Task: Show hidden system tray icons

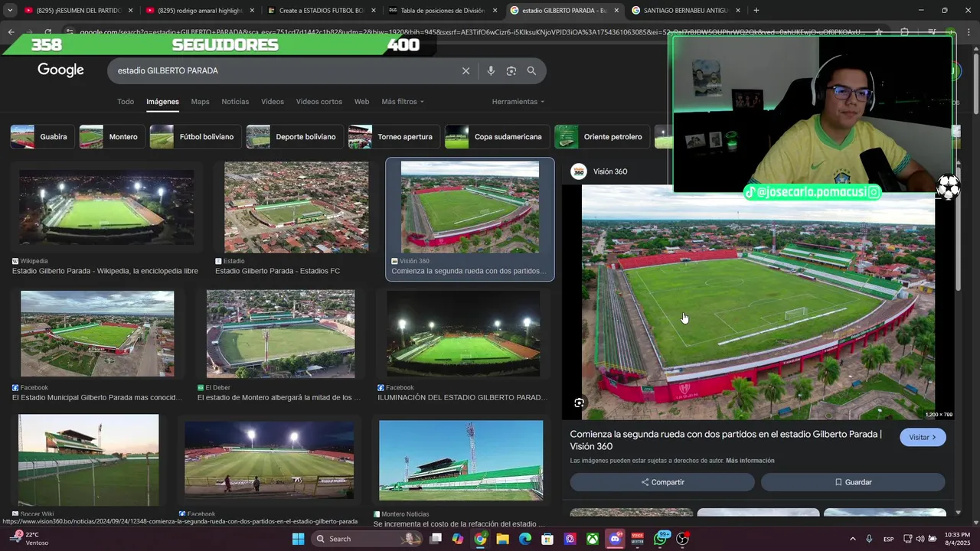Action: point(852,539)
